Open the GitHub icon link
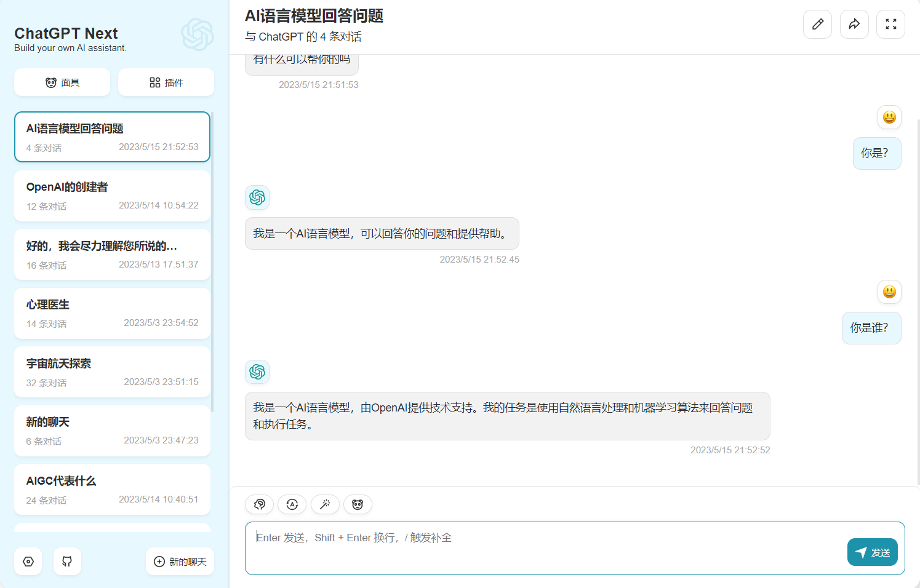The width and height of the screenshot is (920, 588). point(67,562)
